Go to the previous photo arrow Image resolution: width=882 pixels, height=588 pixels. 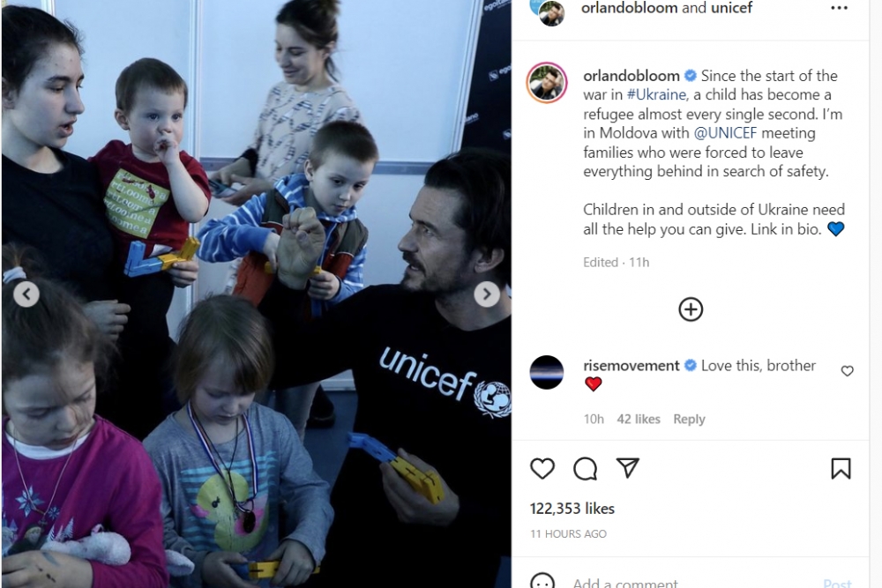coord(26,294)
